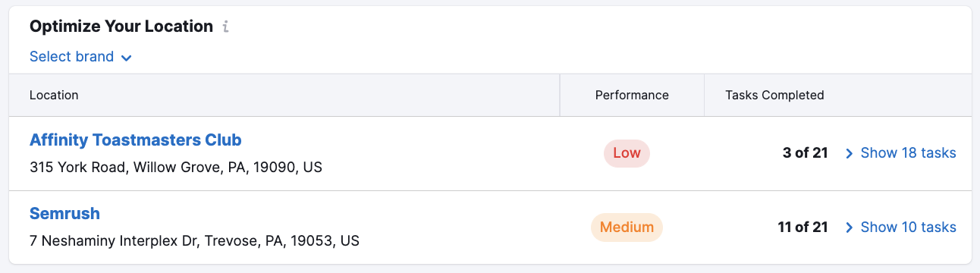The height and width of the screenshot is (273, 980).
Task: Click the info icon beside Optimize Your Location
Action: 225,27
